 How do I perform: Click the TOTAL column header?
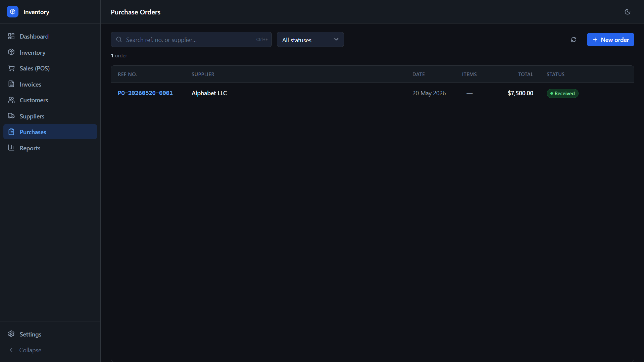[x=526, y=74]
